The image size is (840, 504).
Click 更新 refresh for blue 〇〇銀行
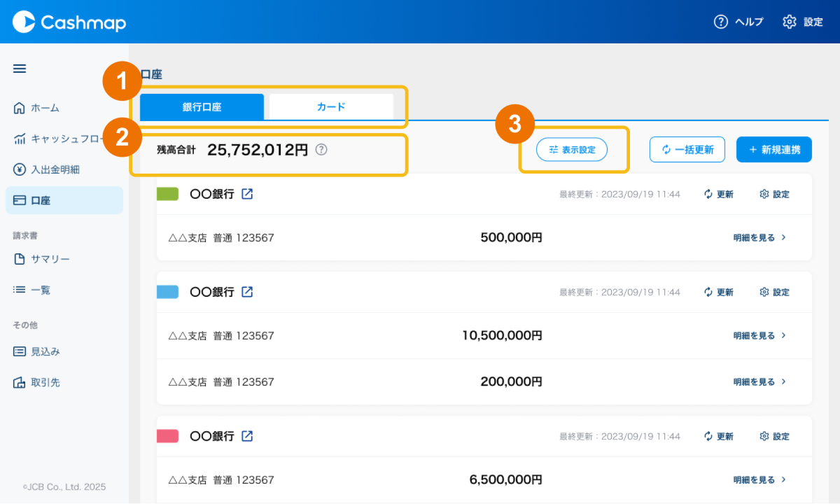pyautogui.click(x=719, y=292)
